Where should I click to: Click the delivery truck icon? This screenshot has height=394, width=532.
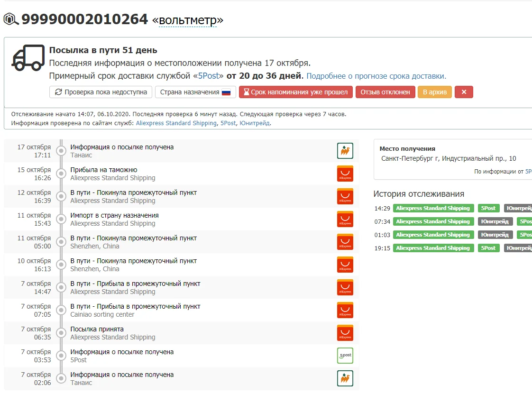click(x=28, y=58)
